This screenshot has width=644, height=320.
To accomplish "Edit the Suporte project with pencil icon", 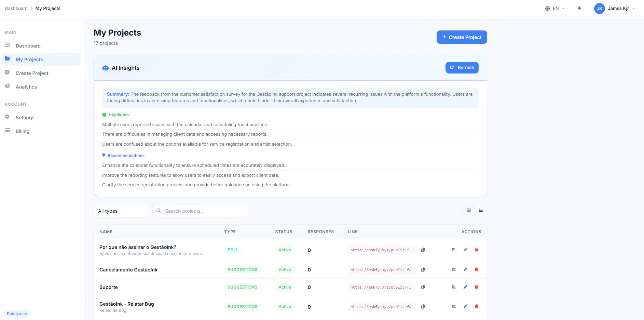I will click(465, 287).
